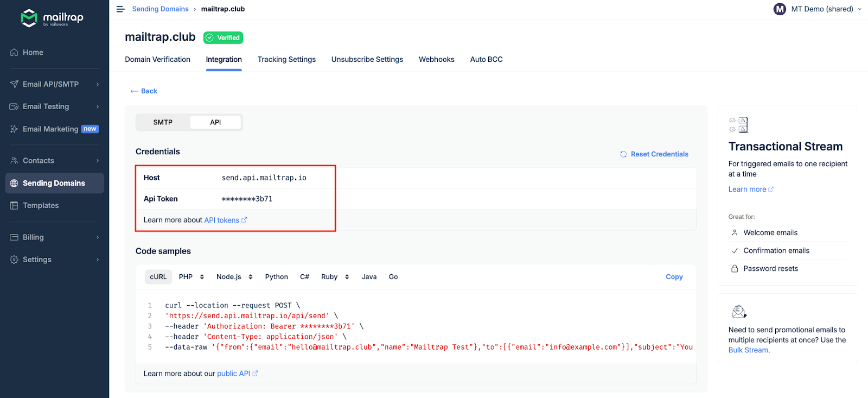The width and height of the screenshot is (868, 398).
Task: Click the masked Api Token value
Action: pos(247,199)
